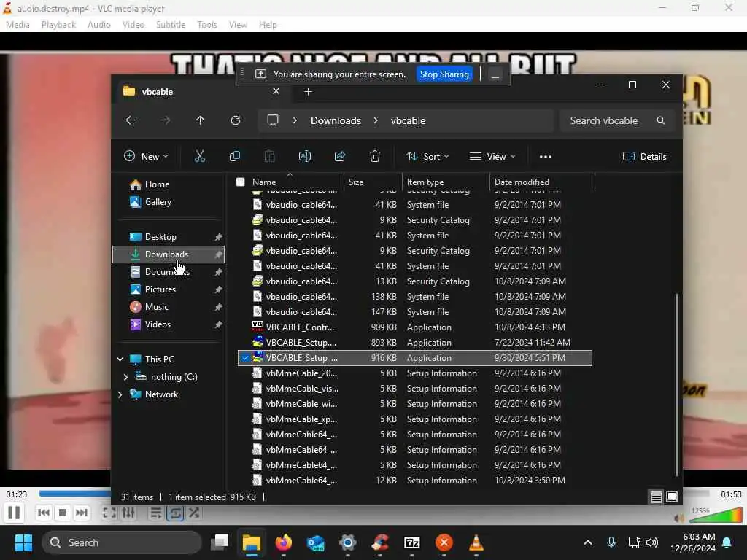The width and height of the screenshot is (747, 560).
Task: Click the Copy icon in Explorer toolbar
Action: click(x=235, y=156)
